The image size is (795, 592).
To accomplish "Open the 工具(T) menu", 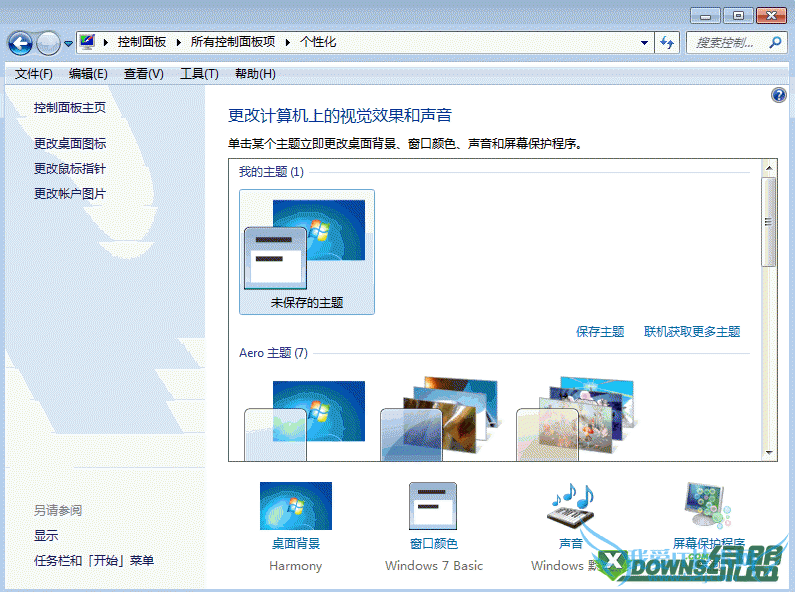I will [199, 74].
